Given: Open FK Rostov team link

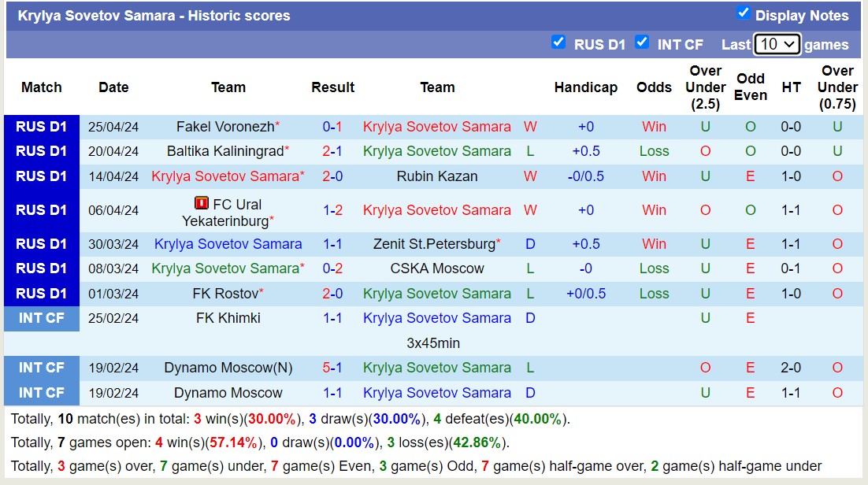Looking at the screenshot, I should (x=225, y=294).
